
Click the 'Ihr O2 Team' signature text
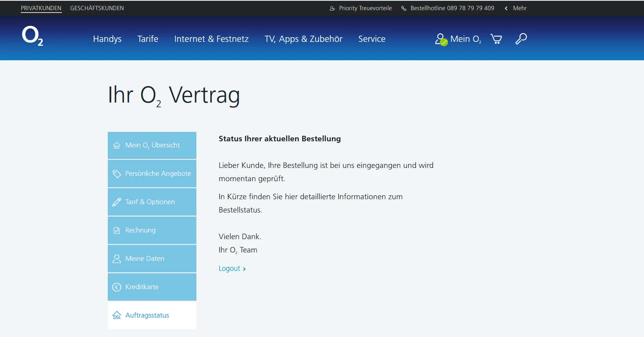click(x=238, y=250)
